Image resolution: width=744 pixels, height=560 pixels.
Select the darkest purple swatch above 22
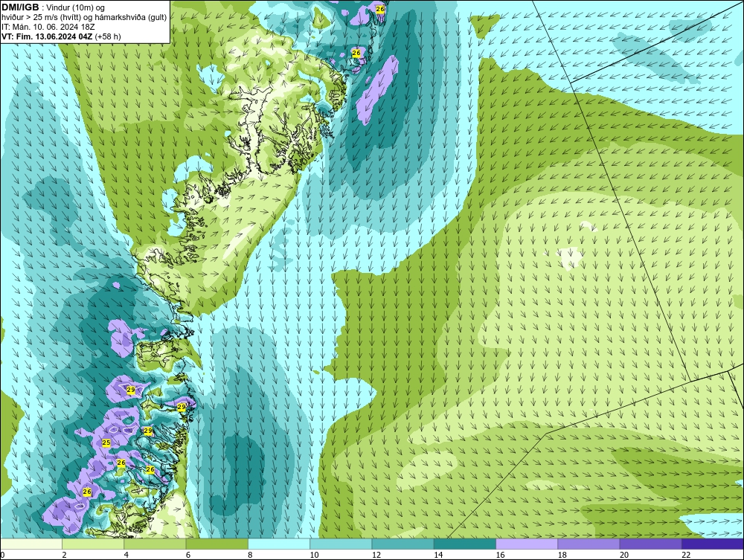point(713,544)
